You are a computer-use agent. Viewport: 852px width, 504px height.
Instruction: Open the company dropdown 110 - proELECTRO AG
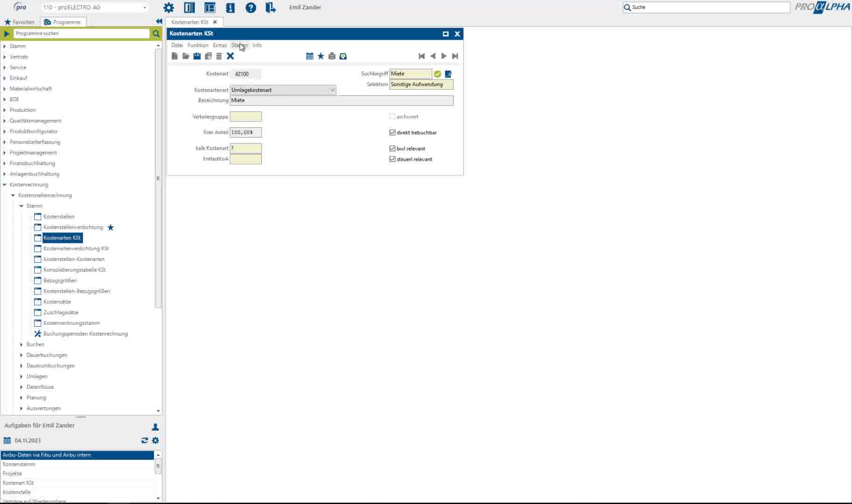point(95,7)
